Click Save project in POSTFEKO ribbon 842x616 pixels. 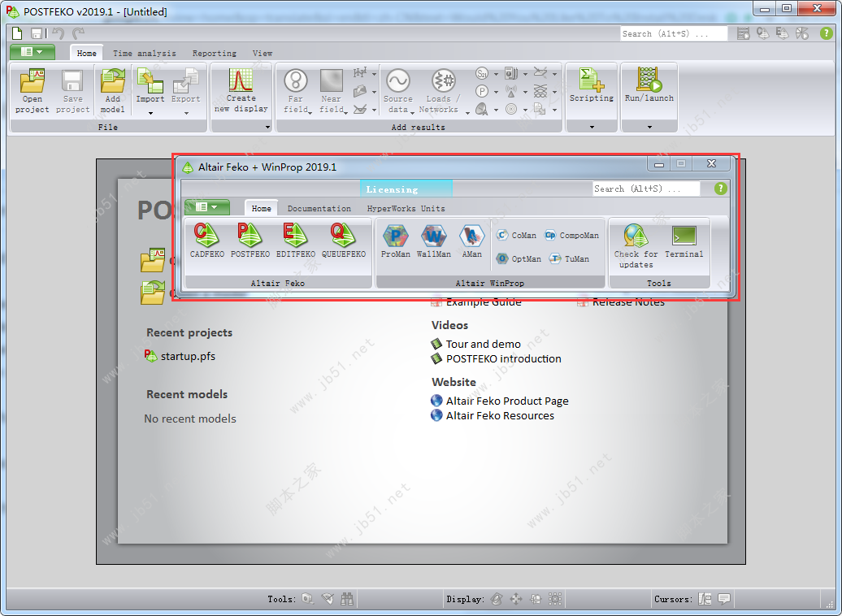72,91
